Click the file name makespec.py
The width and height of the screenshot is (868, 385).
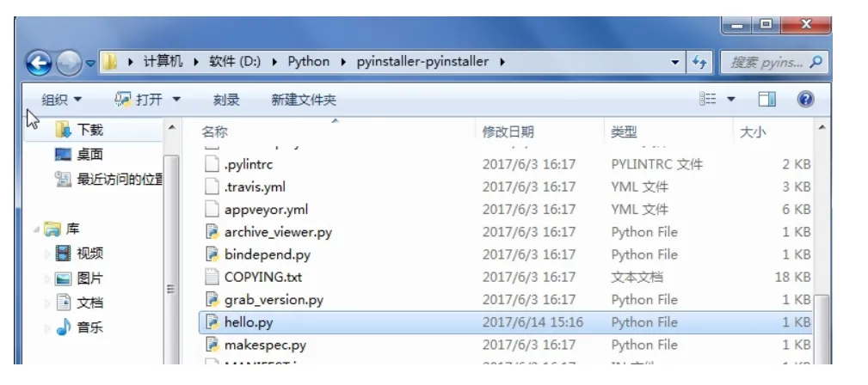265,345
